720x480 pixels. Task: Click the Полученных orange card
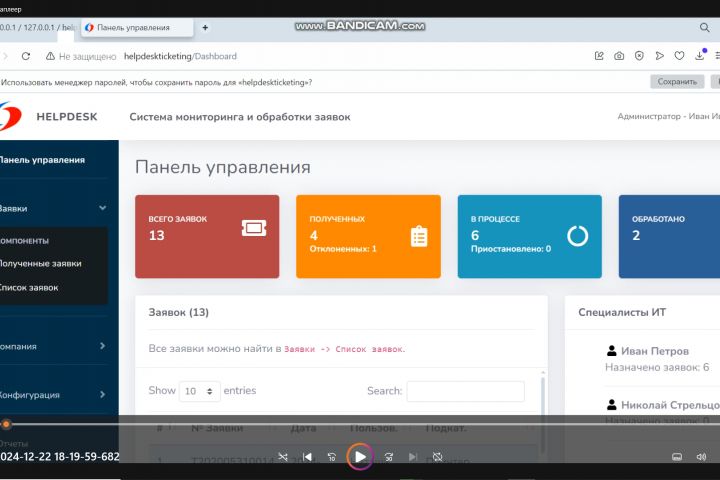point(368,237)
